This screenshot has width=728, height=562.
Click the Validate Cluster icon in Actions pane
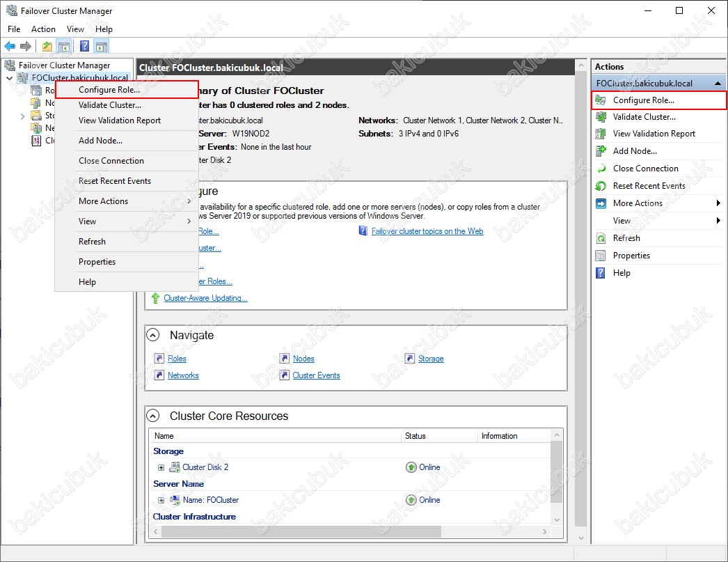pos(601,116)
